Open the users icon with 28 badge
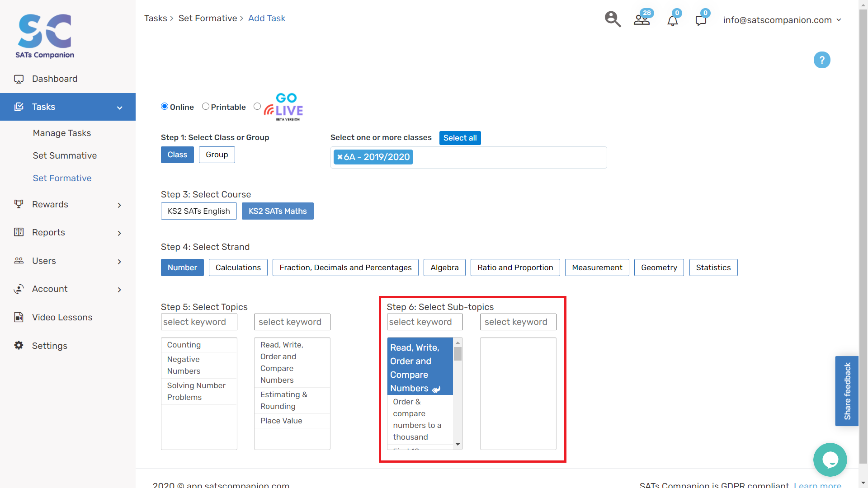The image size is (868, 488). 642,19
